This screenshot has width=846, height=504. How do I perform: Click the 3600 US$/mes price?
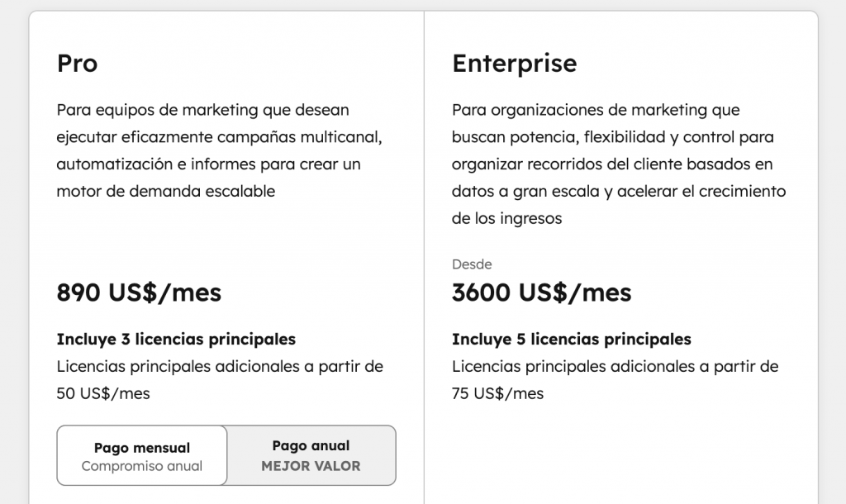point(541,292)
